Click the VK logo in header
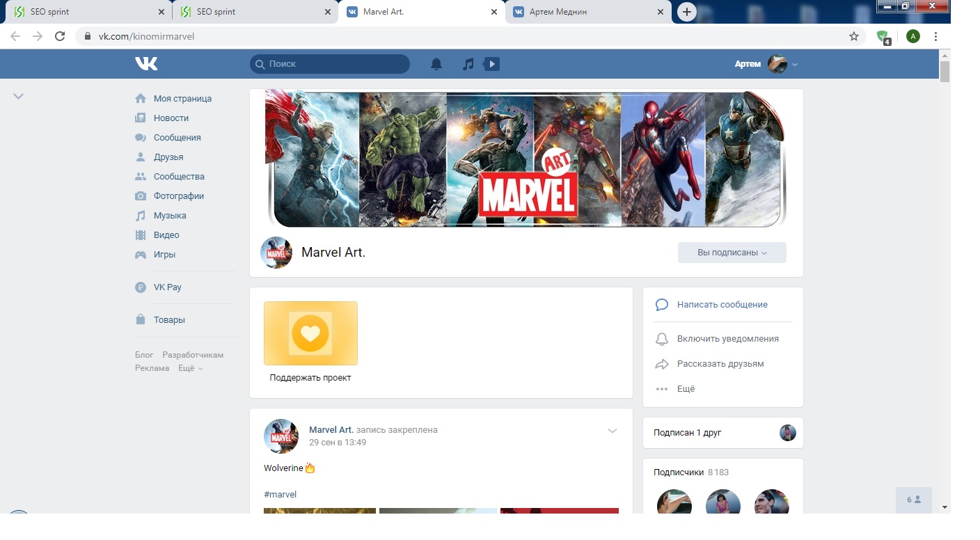This screenshot has height=540, width=980. click(x=146, y=64)
